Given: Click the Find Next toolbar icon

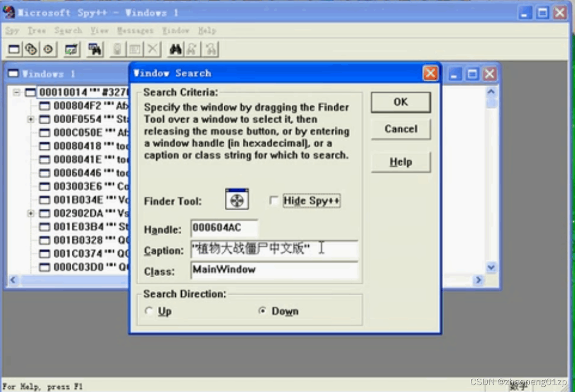Looking at the screenshot, I should click(x=192, y=49).
